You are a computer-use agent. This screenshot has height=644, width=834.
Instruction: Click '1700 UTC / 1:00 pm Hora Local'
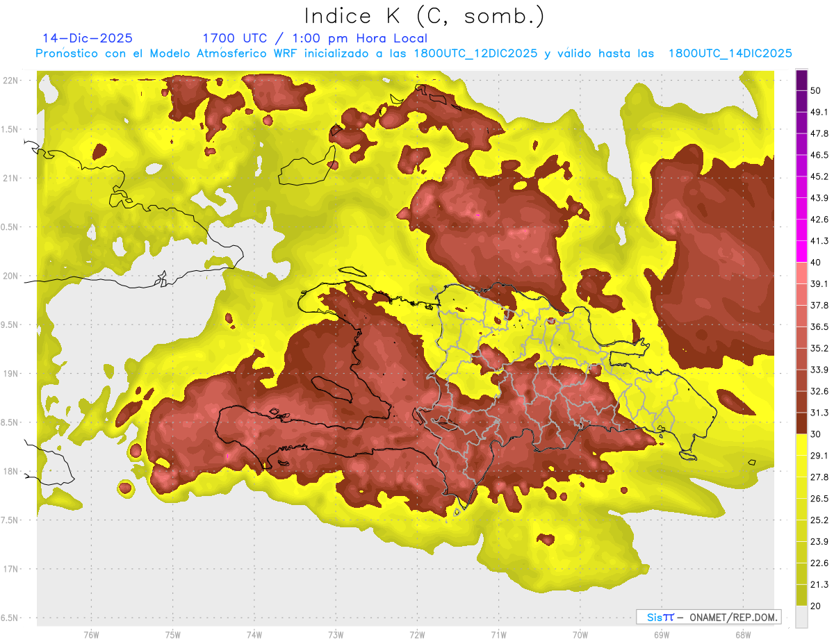(x=315, y=38)
